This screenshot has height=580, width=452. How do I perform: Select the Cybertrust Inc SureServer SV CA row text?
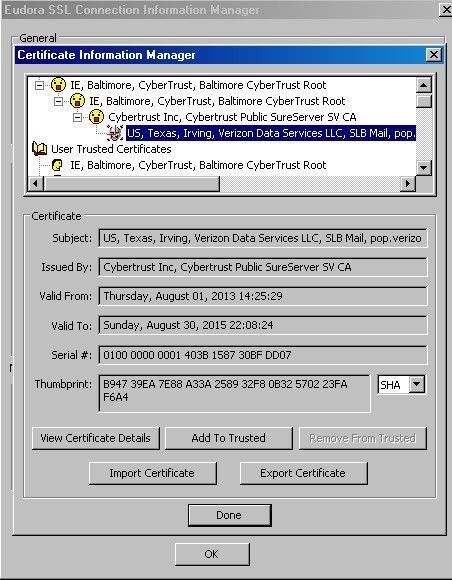pos(232,117)
